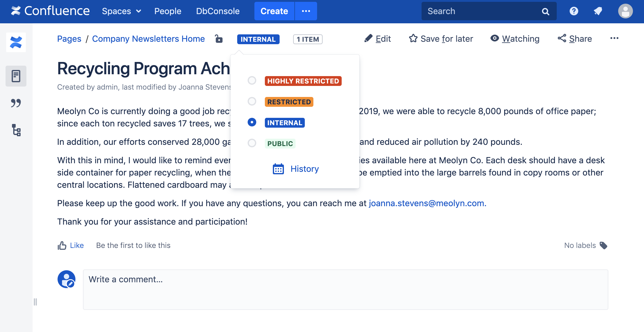This screenshot has width=644, height=332.
Task: Select the Restricted classification radio button
Action: 252,102
